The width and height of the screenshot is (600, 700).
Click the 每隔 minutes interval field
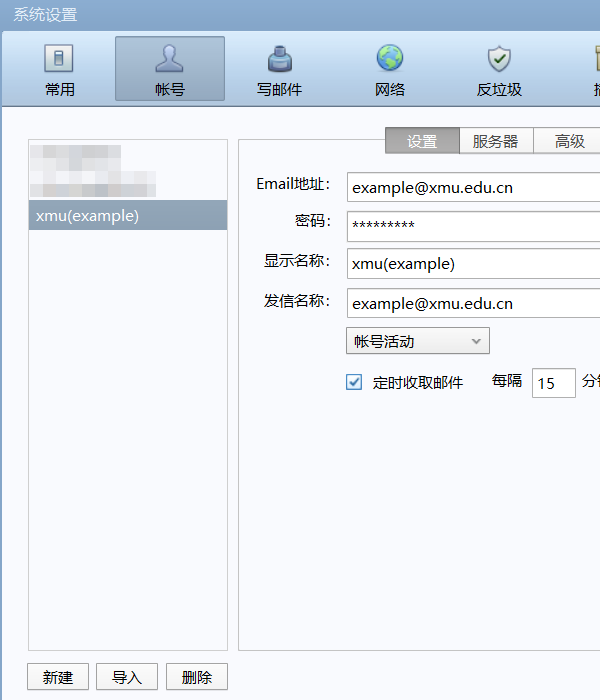[x=553, y=383]
